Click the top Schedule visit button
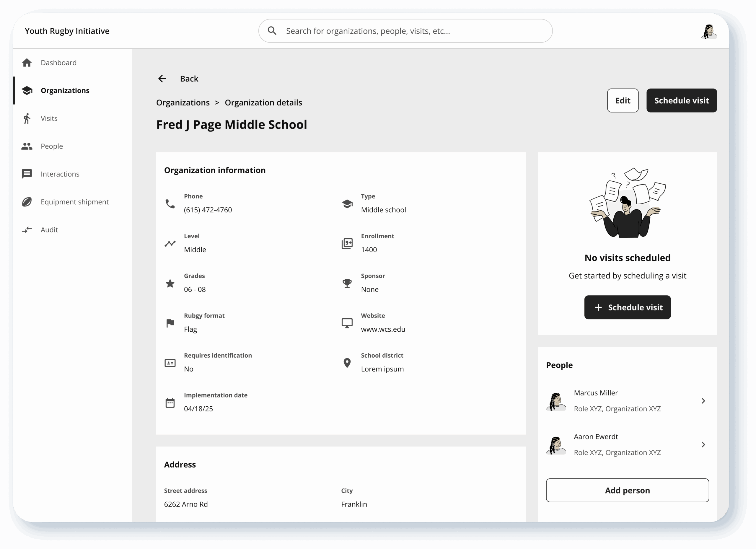Viewport: 756px width, 549px height. tap(681, 101)
